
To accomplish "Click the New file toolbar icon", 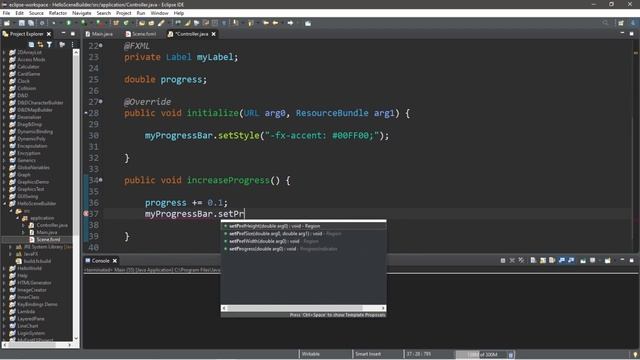I will coord(7,23).
